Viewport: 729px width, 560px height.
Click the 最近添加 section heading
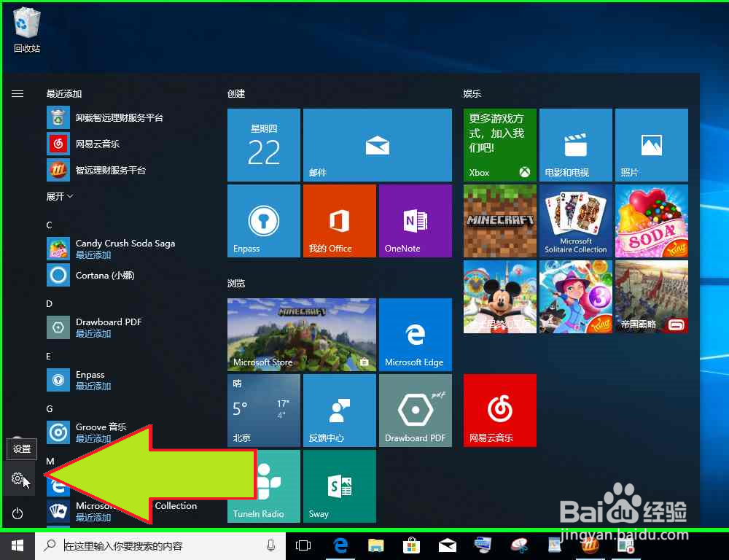pyautogui.click(x=64, y=94)
